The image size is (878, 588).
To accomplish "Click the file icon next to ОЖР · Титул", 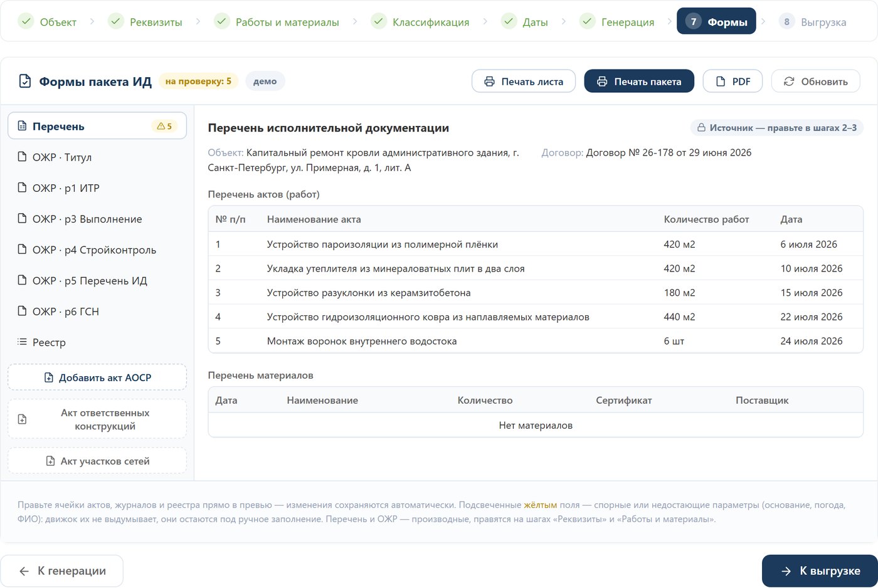I will (x=22, y=157).
